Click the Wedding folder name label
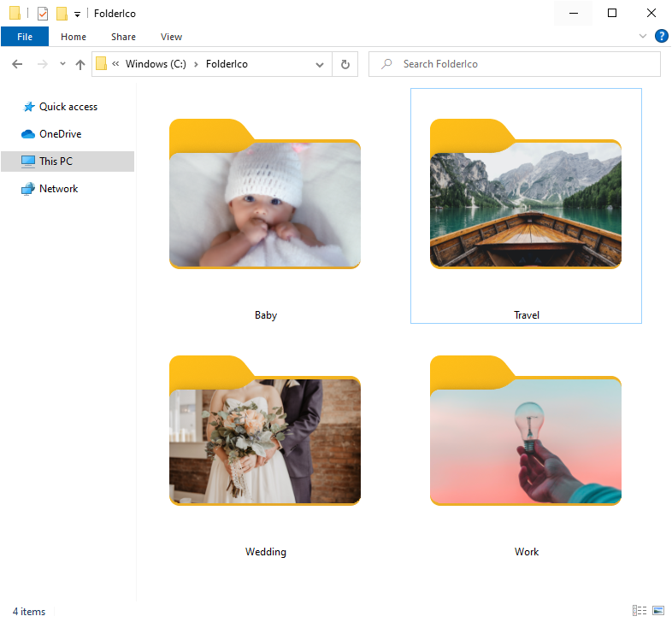Viewport: 672px width, 622px height. pos(266,552)
